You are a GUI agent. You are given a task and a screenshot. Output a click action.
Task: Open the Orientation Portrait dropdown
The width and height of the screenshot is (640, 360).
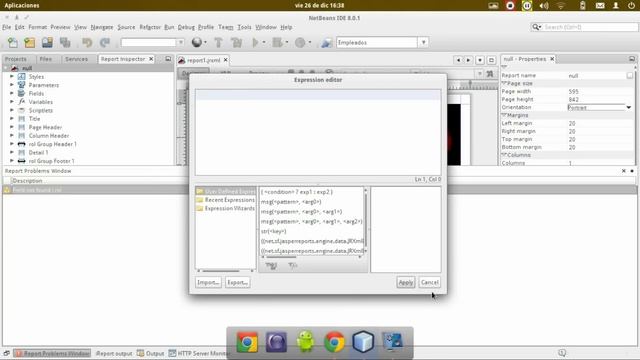(x=629, y=107)
